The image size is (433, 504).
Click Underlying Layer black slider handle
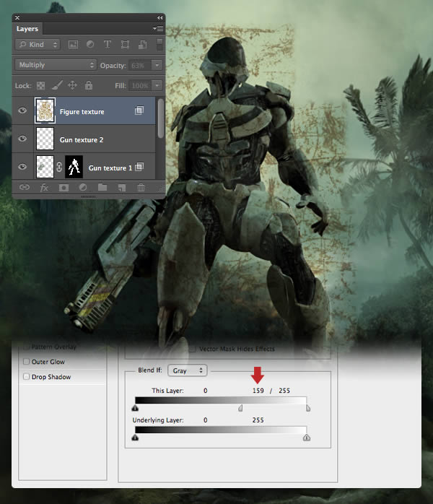pyautogui.click(x=135, y=438)
